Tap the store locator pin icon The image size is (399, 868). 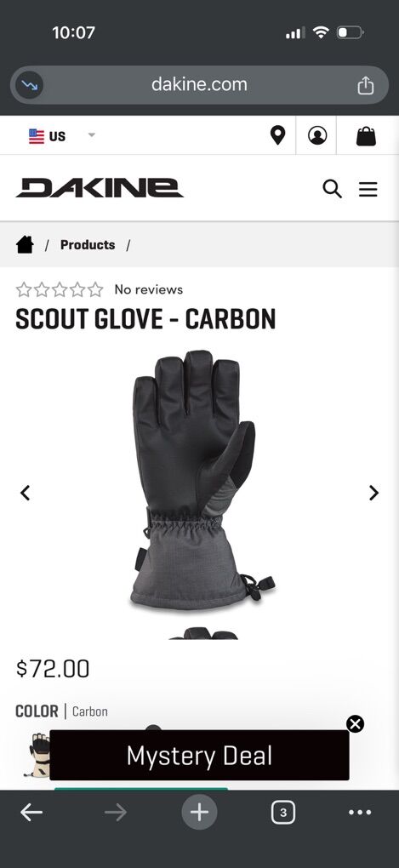[278, 135]
